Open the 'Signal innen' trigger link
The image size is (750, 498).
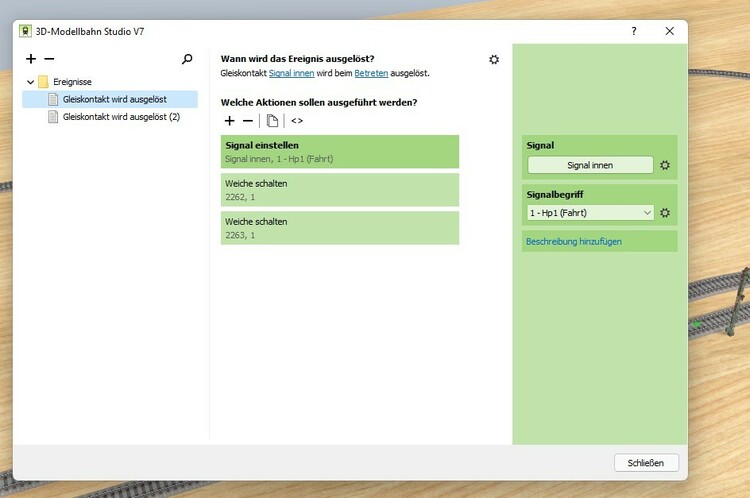(x=291, y=73)
